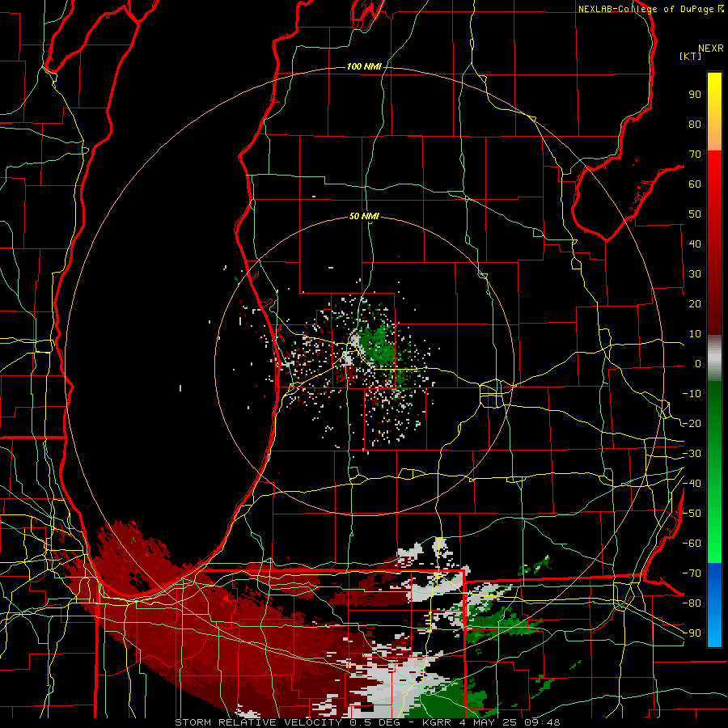Click the positive 20 scale value
Image resolution: width=728 pixels, height=728 pixels.
[x=695, y=304]
